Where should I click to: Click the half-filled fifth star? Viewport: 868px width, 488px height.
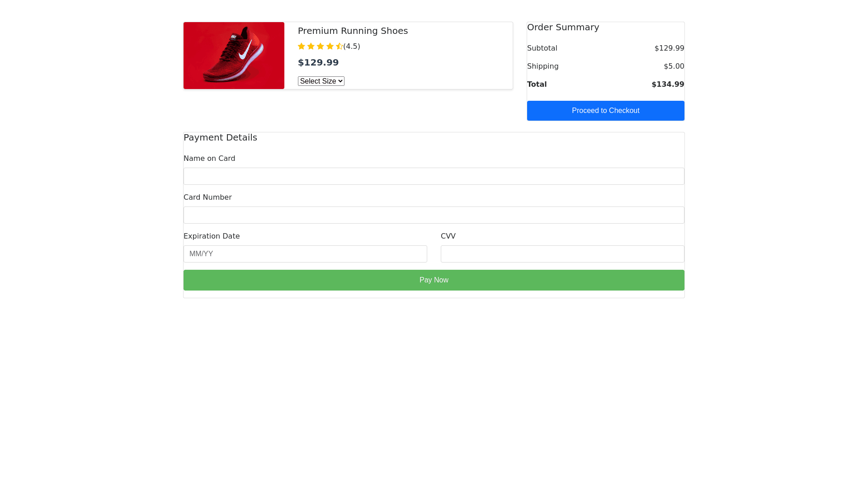(x=339, y=46)
